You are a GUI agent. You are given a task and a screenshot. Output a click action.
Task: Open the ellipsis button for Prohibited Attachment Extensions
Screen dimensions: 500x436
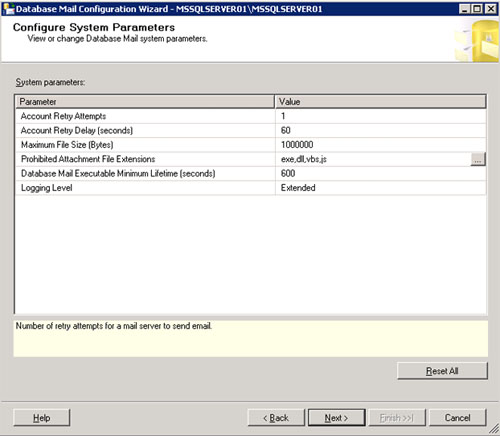point(478,159)
